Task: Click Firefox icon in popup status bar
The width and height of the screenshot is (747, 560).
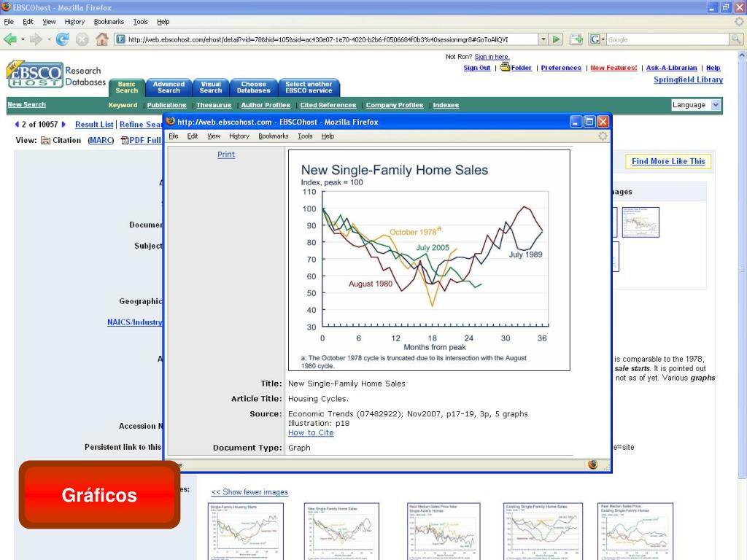Action: tap(592, 464)
